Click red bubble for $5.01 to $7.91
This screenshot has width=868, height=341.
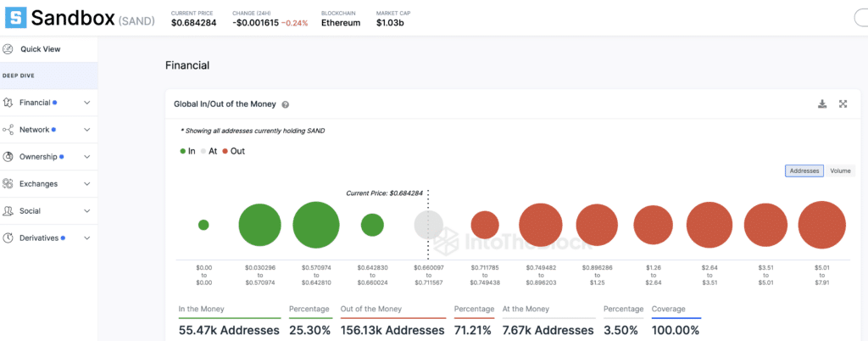click(822, 225)
